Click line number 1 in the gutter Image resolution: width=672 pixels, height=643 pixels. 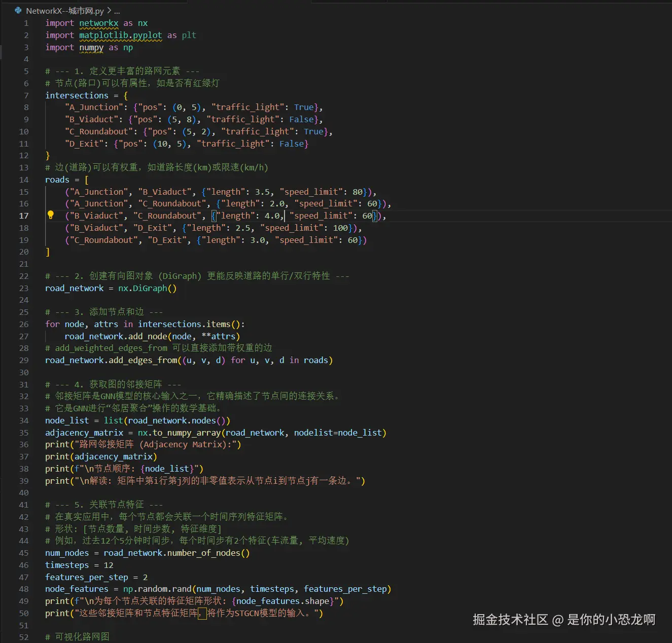(26, 23)
